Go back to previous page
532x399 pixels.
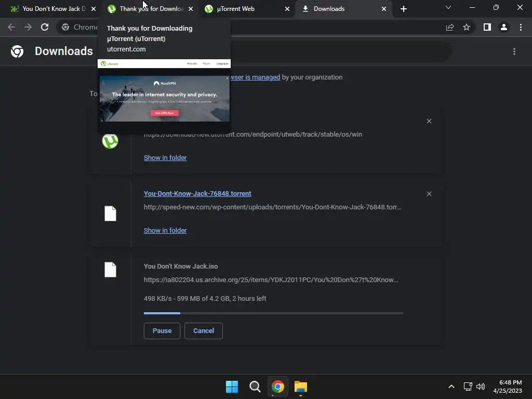11,27
